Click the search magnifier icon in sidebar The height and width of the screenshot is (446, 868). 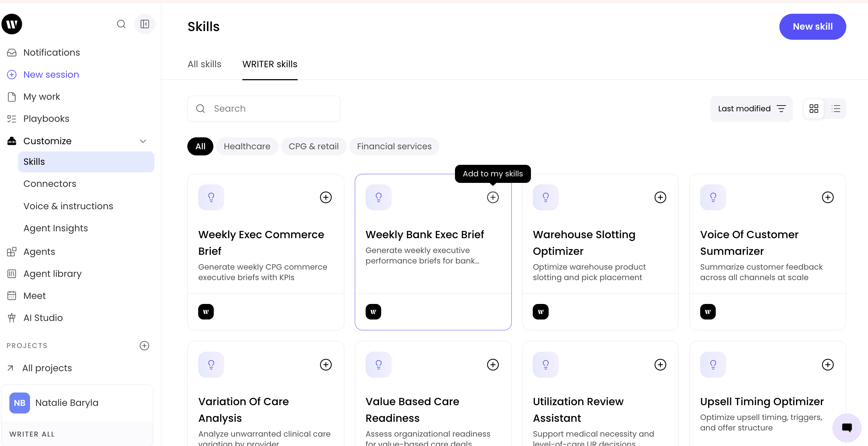tap(121, 24)
